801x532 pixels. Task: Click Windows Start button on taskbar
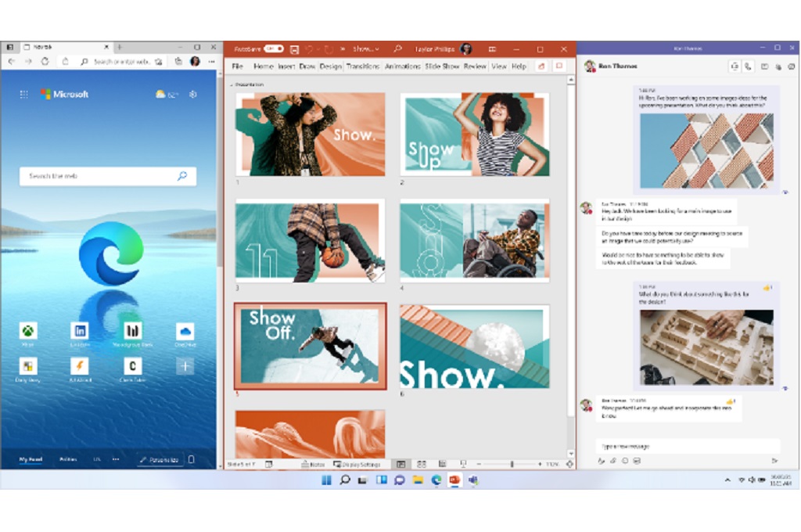coord(327,480)
